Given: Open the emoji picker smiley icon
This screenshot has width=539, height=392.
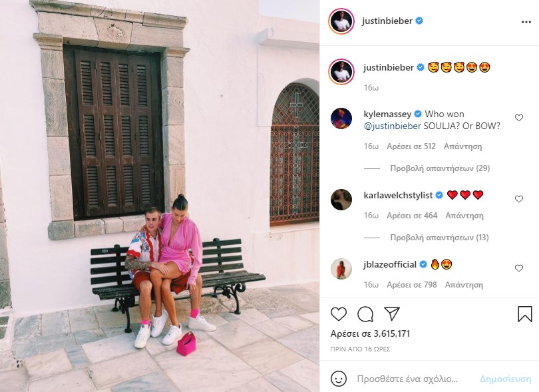Looking at the screenshot, I should click(339, 379).
